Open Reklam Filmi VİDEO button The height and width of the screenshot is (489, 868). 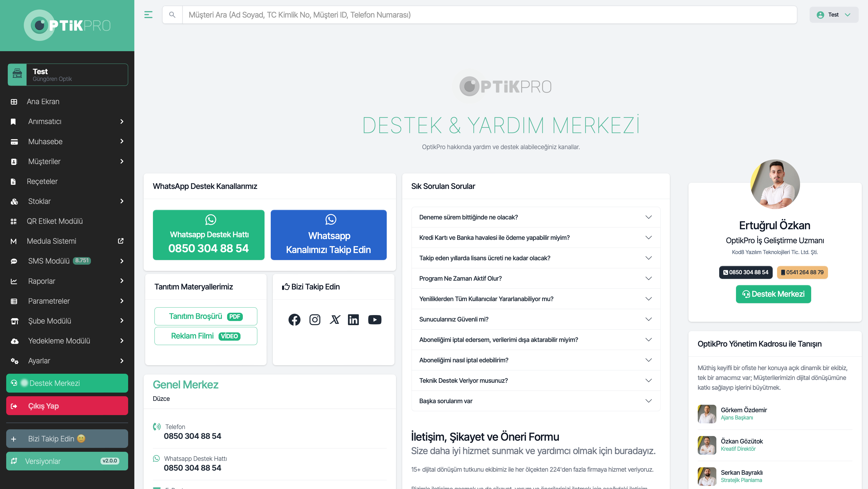pyautogui.click(x=206, y=336)
